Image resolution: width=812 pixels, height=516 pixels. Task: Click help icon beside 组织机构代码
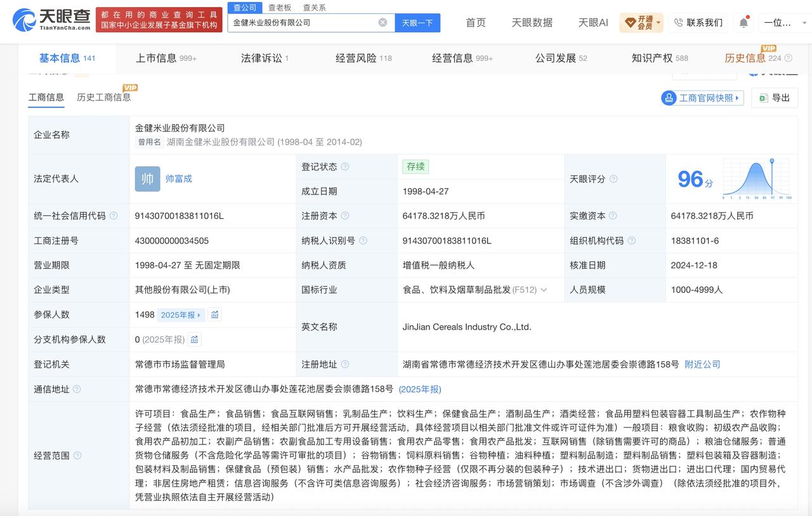[631, 241]
